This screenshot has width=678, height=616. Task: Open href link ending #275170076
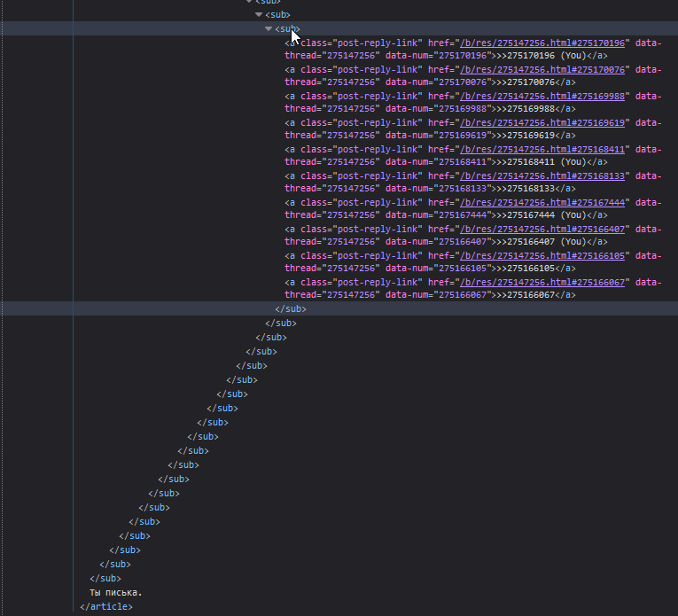[x=542, y=70]
